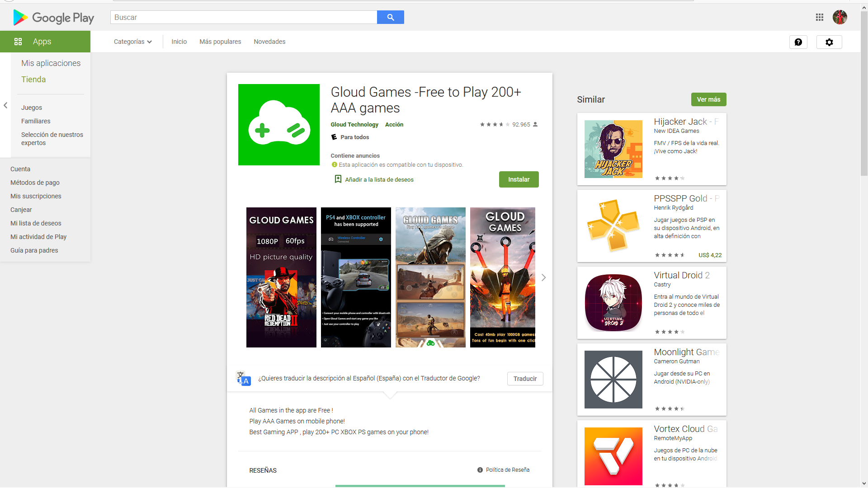
Task: Open Cuenta in the sidebar
Action: tap(20, 169)
